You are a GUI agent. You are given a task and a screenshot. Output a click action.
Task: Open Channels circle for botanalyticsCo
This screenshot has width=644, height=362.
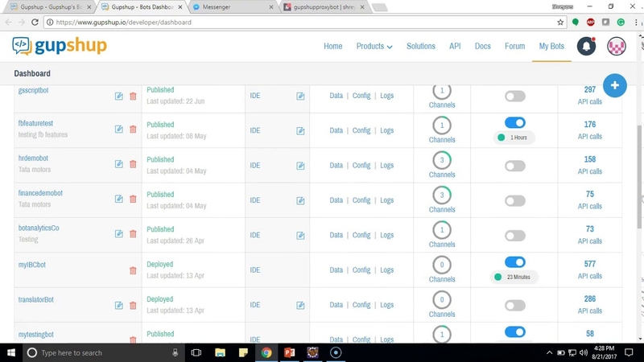click(x=442, y=230)
